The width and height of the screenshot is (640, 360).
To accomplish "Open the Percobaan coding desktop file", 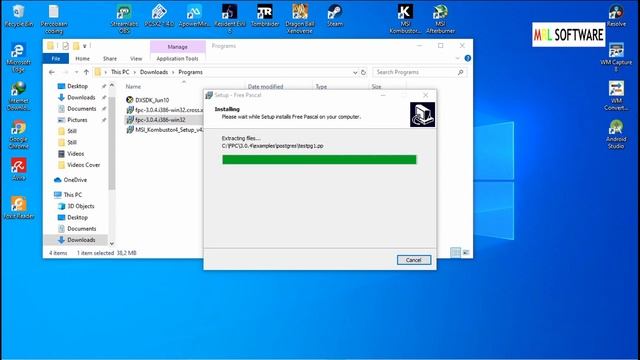I will (54, 18).
